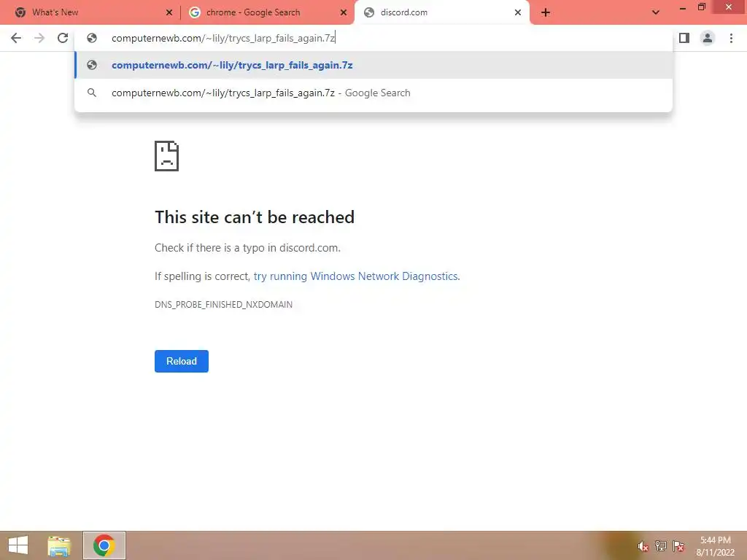The height and width of the screenshot is (560, 747).
Task: Click the forward navigation arrow
Action: (39, 38)
